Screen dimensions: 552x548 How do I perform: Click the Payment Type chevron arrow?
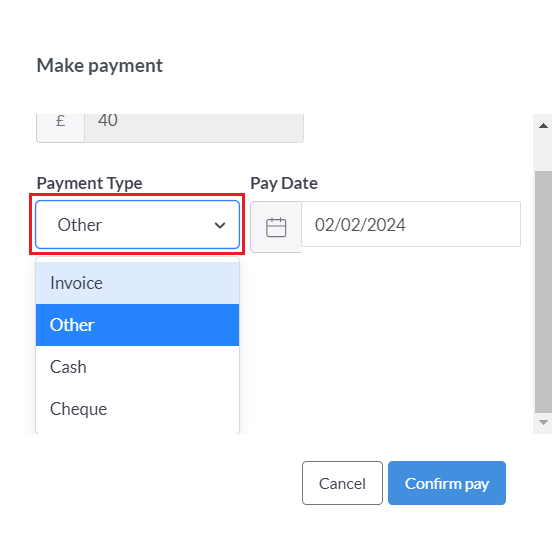point(220,225)
